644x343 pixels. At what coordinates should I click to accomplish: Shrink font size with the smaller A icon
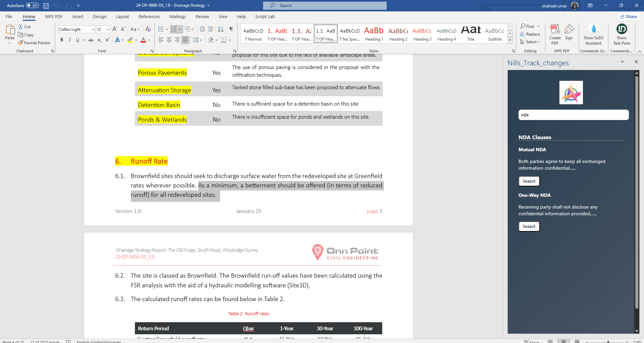click(x=123, y=29)
